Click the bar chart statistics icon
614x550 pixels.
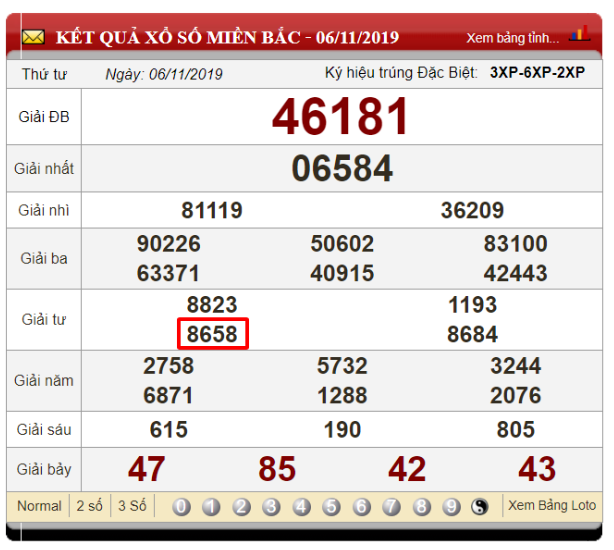(x=579, y=35)
